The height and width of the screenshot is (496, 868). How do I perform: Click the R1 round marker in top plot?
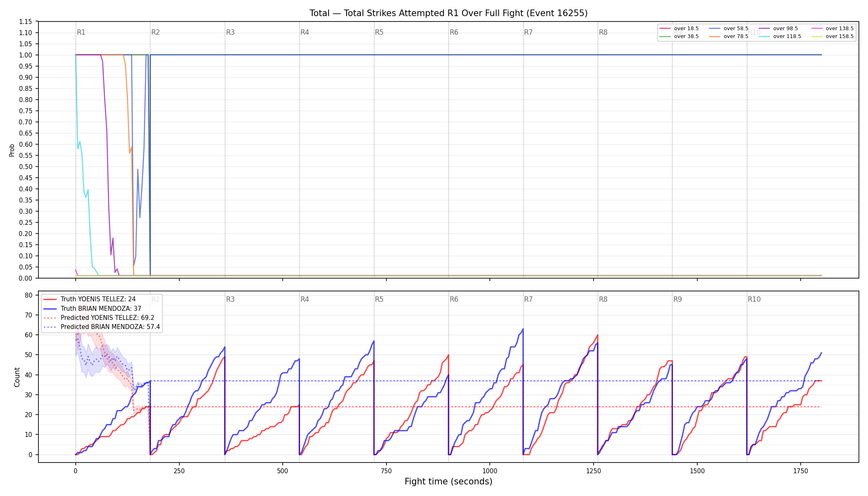click(x=81, y=32)
